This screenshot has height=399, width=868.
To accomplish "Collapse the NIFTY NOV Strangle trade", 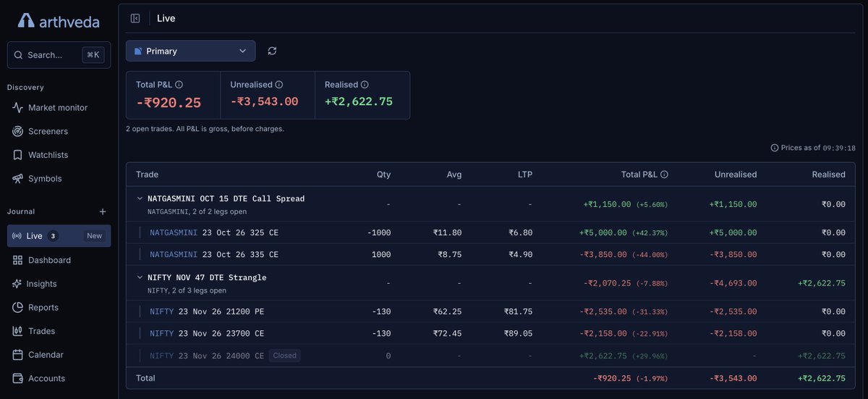I will click(140, 277).
